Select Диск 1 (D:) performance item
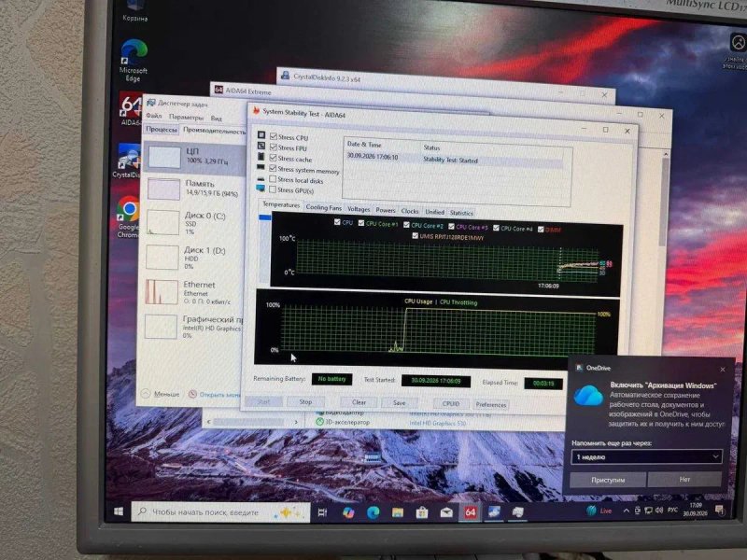 pyautogui.click(x=193, y=257)
